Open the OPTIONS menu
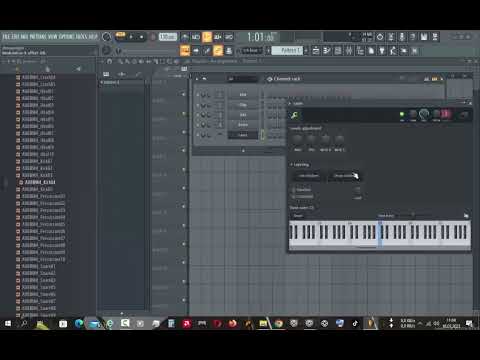This screenshot has height=360, width=480. pos(67,37)
